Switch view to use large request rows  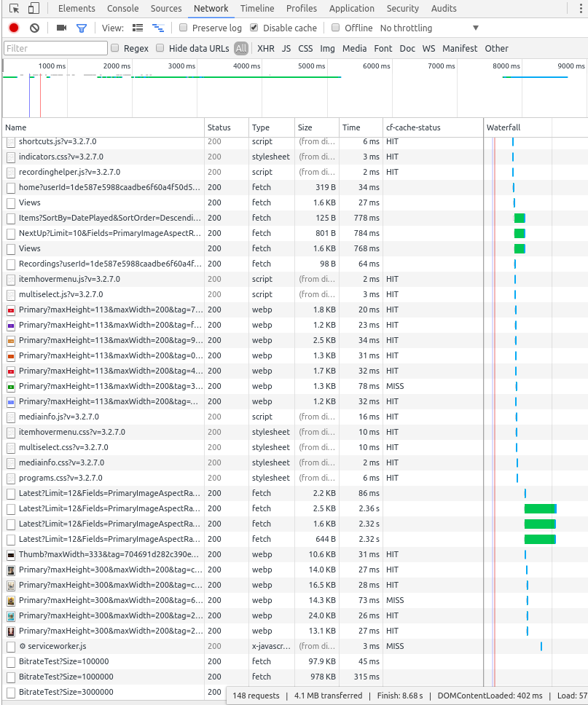[x=137, y=27]
